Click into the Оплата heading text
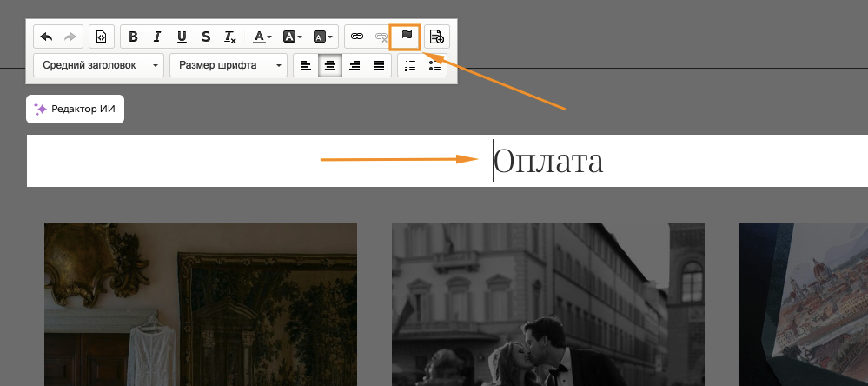This screenshot has height=386, width=868. (547, 161)
